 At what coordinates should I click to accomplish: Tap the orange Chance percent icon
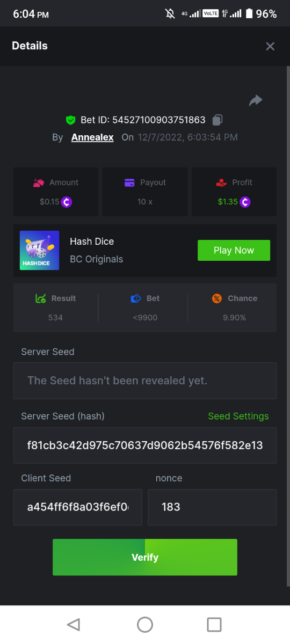pyautogui.click(x=217, y=298)
